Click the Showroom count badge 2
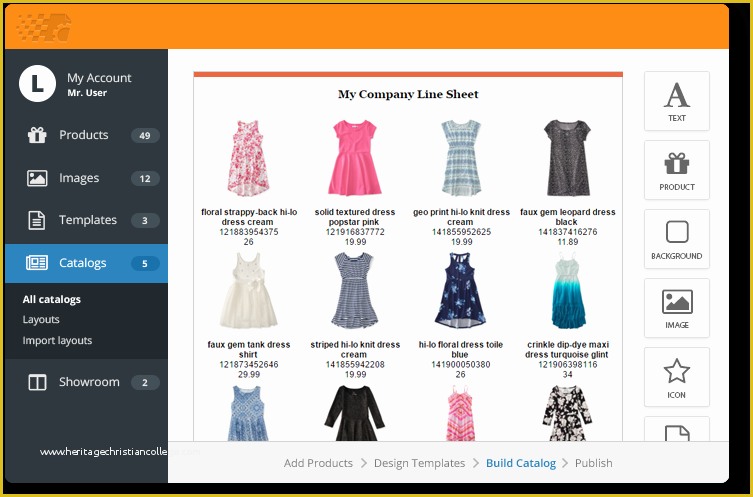 pyautogui.click(x=145, y=382)
